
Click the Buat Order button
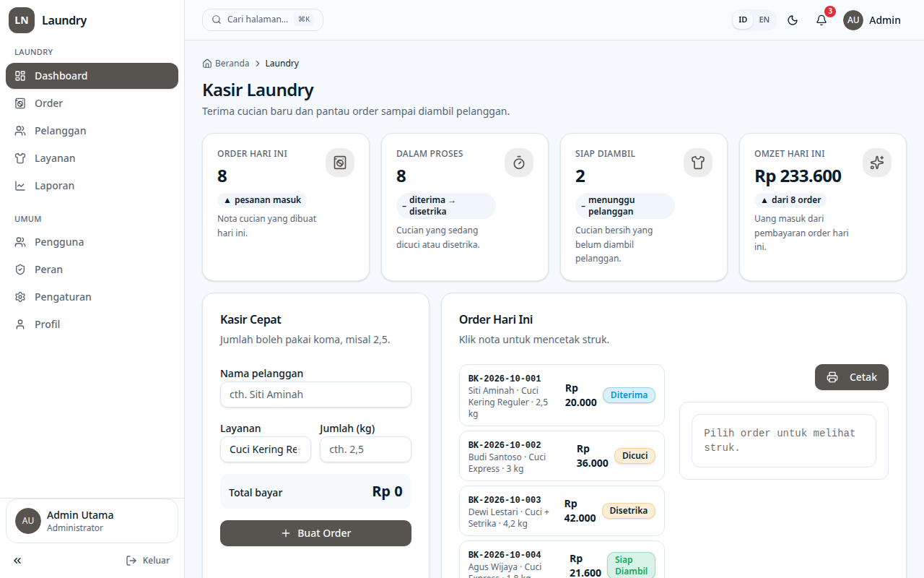pos(315,533)
